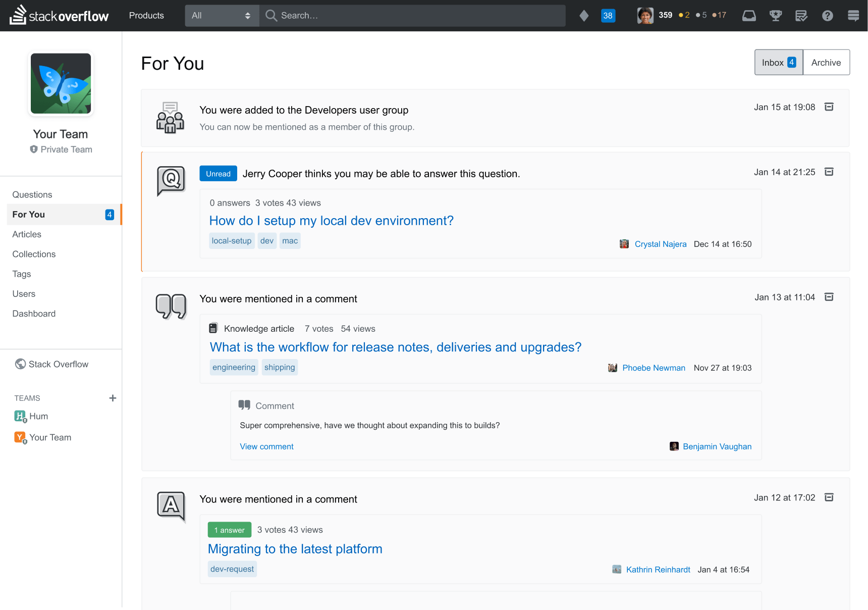The height and width of the screenshot is (610, 868).
Task: Click the help question mark icon
Action: coord(827,16)
